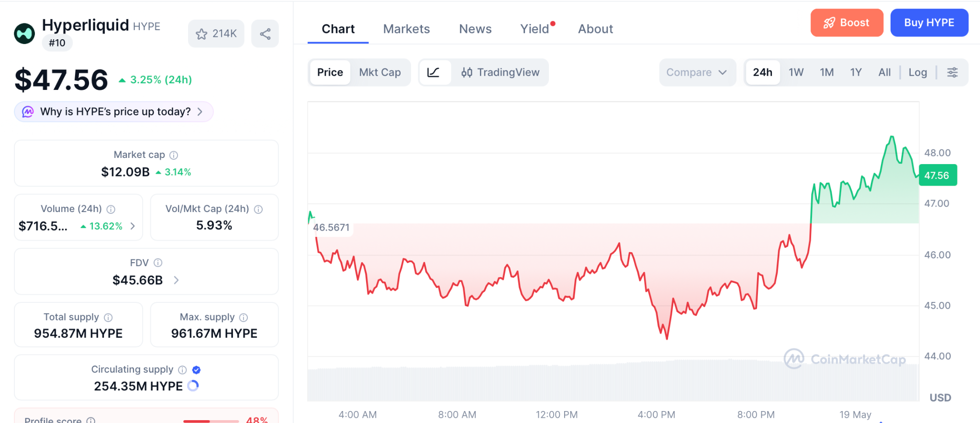
Task: Open chart settings sliders icon
Action: [952, 72]
